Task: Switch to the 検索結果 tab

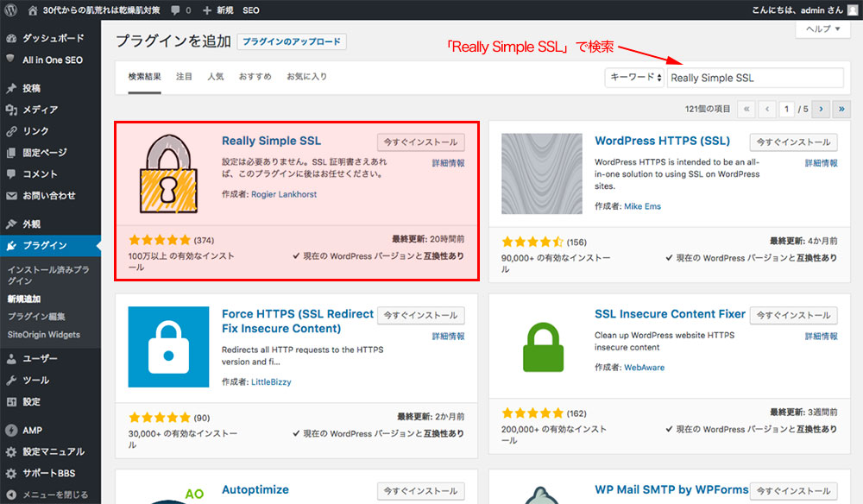Action: coord(145,77)
